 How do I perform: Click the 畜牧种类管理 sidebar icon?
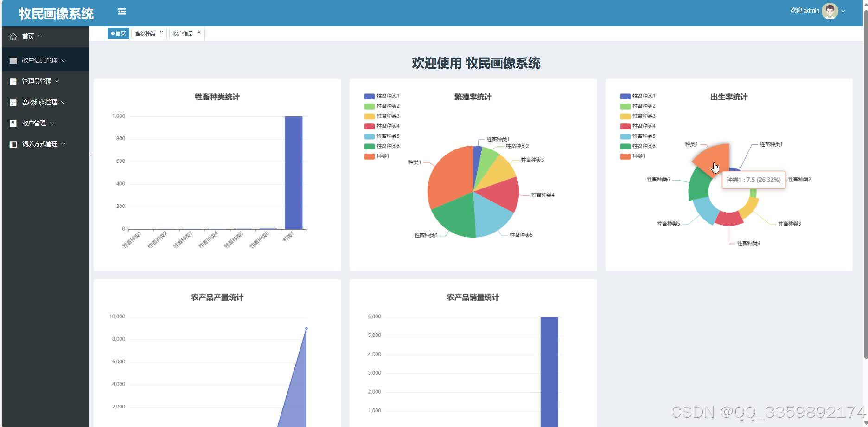pos(13,103)
